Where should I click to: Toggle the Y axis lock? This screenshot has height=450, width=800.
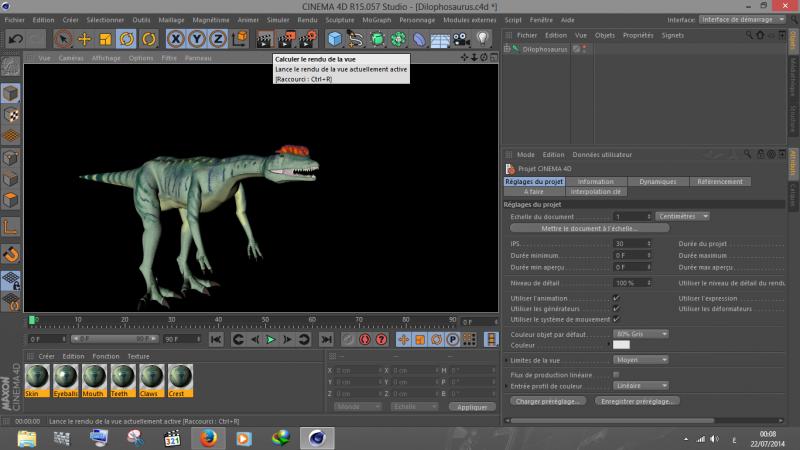[197, 39]
